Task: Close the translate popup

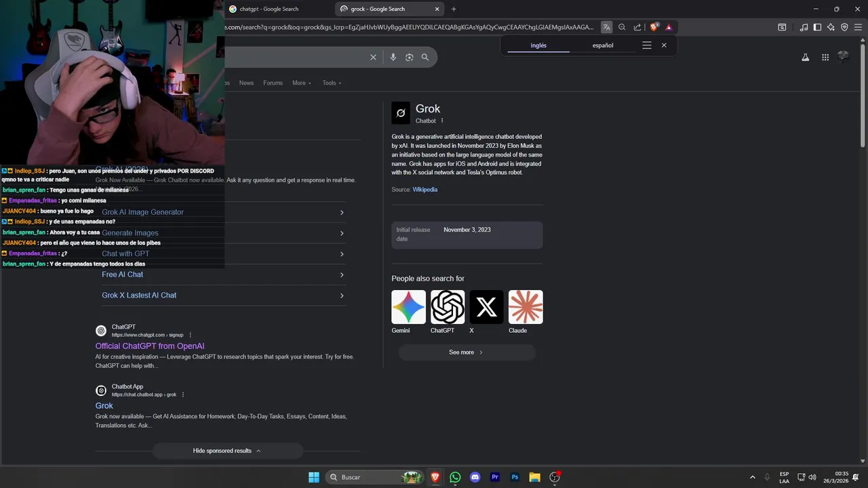Action: point(664,45)
